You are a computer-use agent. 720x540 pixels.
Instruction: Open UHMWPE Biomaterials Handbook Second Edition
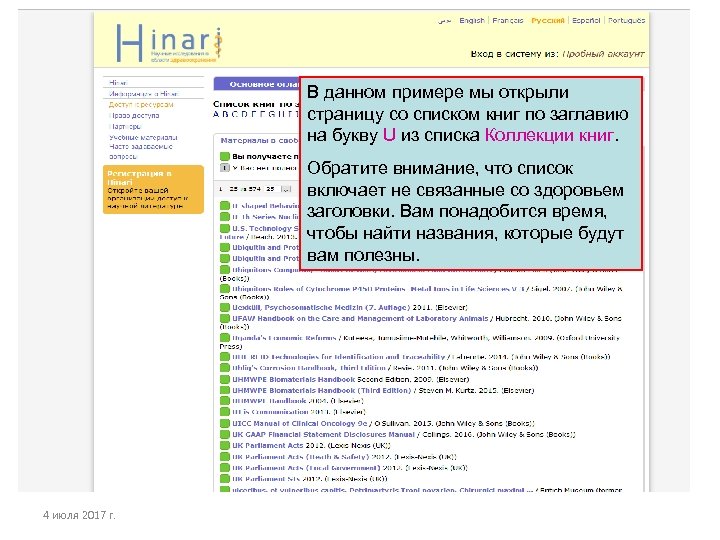pyautogui.click(x=293, y=379)
